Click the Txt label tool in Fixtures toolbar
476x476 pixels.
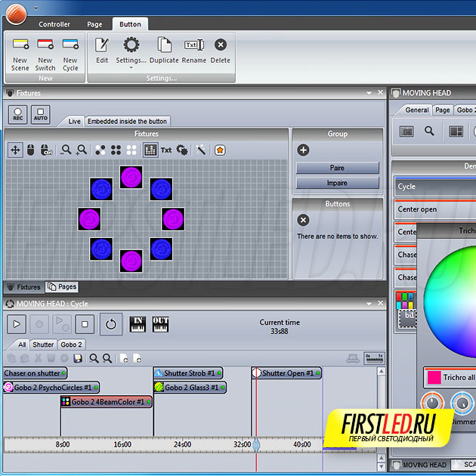click(166, 150)
